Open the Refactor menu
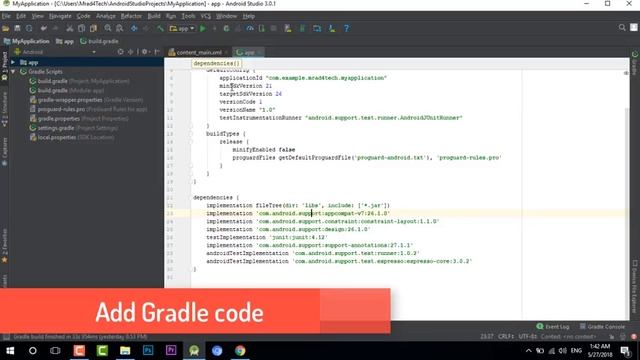 (131, 16)
